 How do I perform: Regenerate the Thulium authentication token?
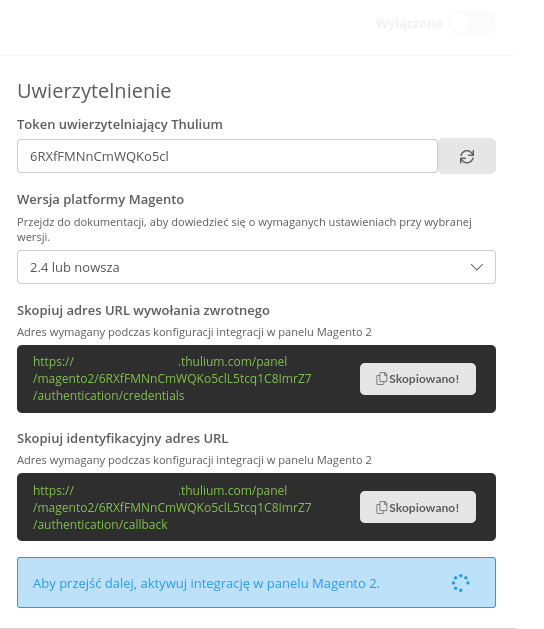tap(467, 156)
